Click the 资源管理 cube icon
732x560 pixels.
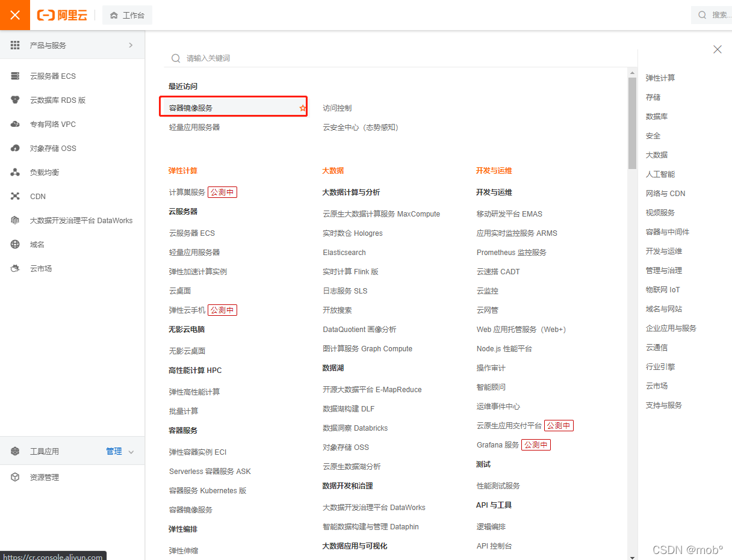[x=15, y=477]
